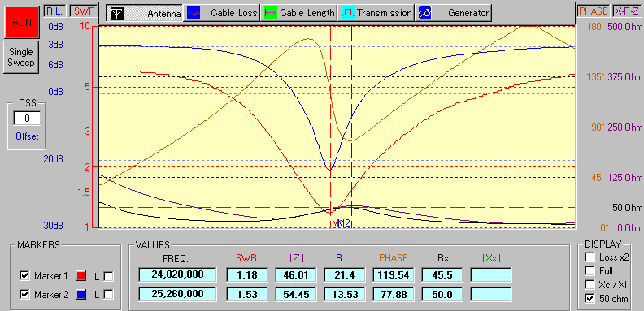Screen dimensions: 644x311
Task: Toggle the PHASE trace button
Action: [593, 11]
